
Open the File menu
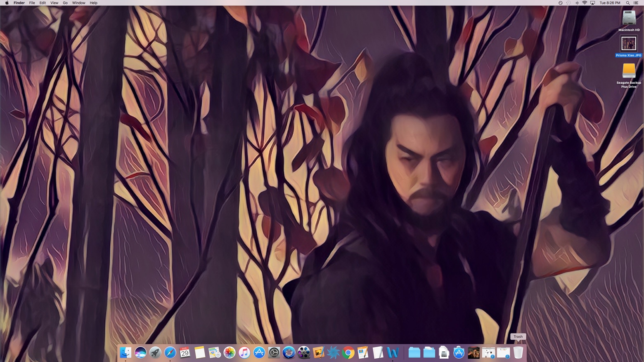click(32, 3)
